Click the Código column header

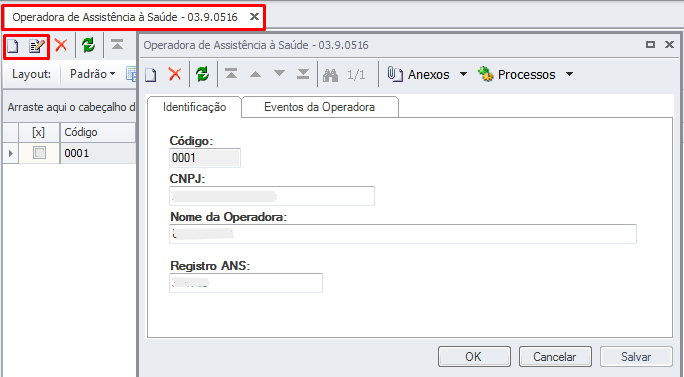[98, 132]
